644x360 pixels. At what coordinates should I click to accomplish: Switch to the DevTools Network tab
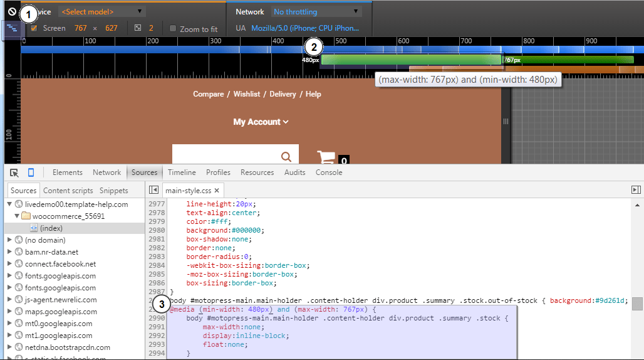(x=106, y=172)
